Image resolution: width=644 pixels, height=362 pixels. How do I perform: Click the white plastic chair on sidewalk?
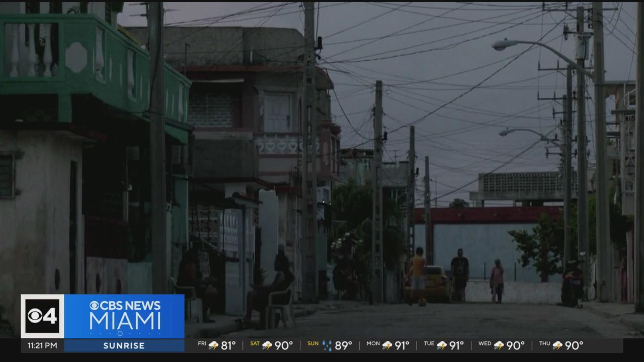[281, 307]
